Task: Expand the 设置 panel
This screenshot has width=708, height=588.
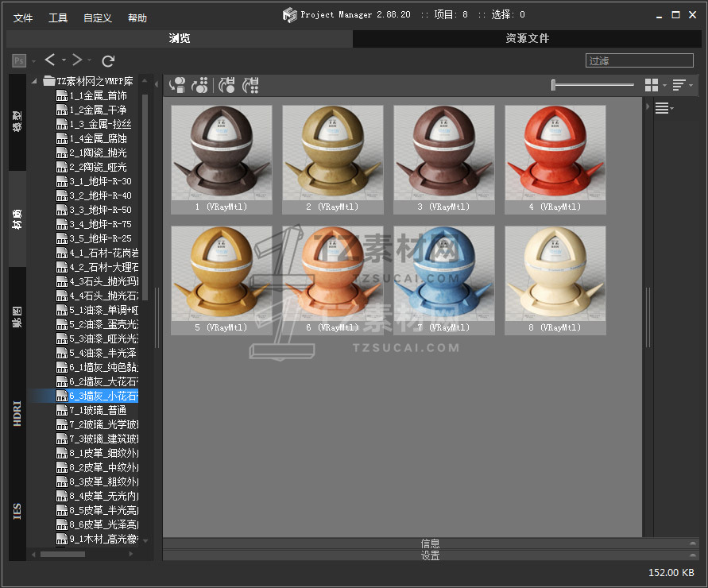Action: click(x=430, y=556)
